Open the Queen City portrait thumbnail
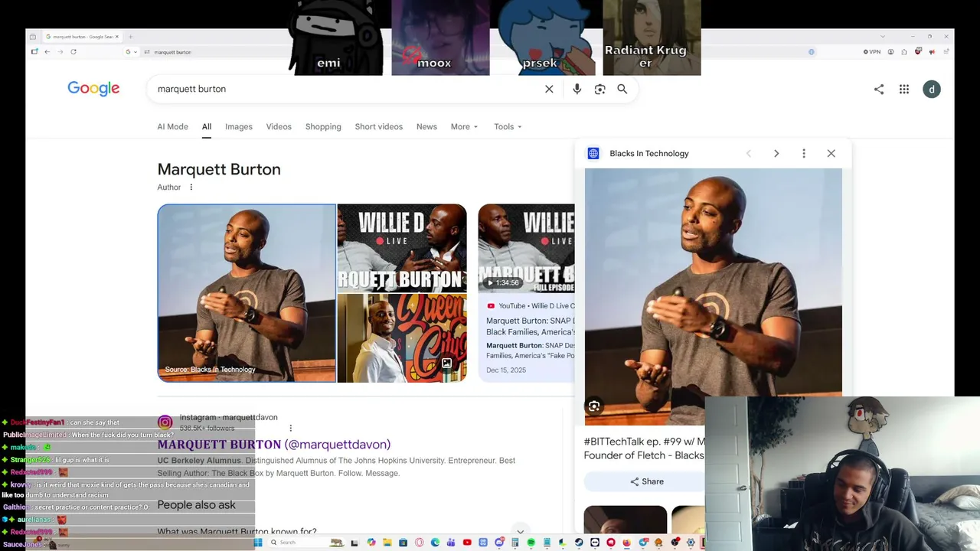Viewport: 980px width, 551px height. [402, 338]
